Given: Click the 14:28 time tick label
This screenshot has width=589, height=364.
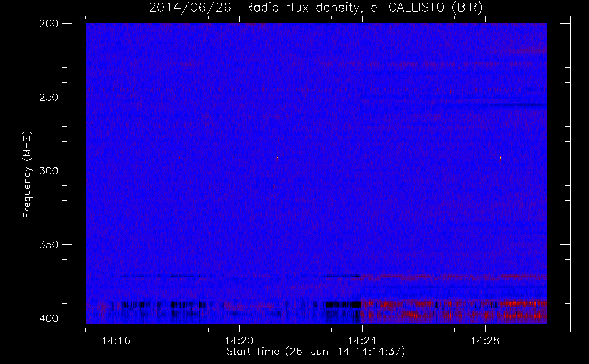Looking at the screenshot, I should coord(485,341).
